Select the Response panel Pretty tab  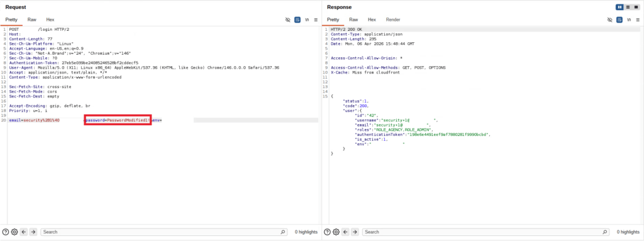(x=333, y=20)
